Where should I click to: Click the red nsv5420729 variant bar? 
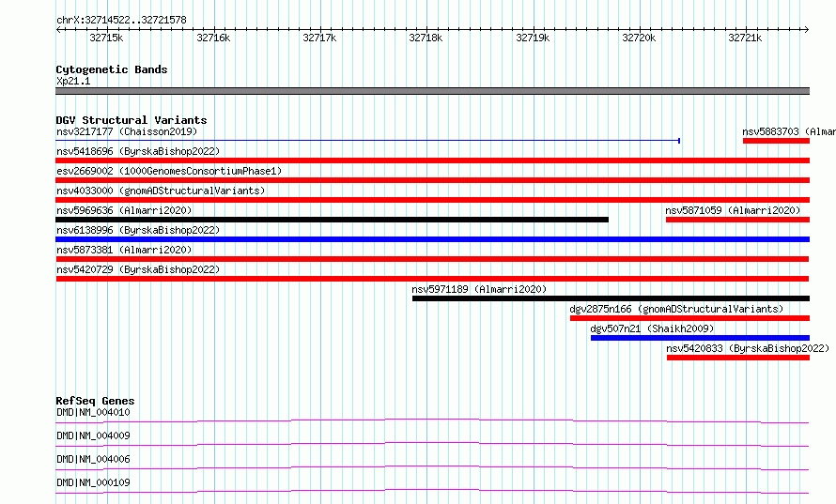[x=432, y=279]
